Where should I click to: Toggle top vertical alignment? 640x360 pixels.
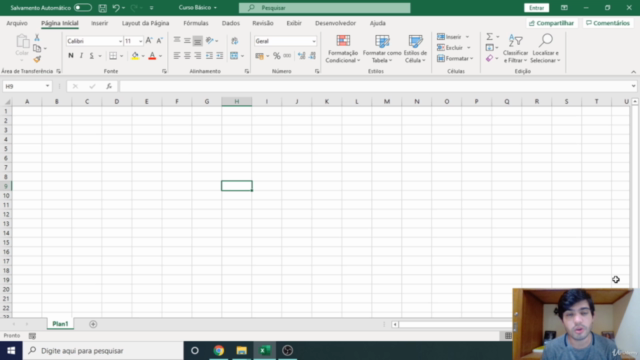click(x=177, y=40)
